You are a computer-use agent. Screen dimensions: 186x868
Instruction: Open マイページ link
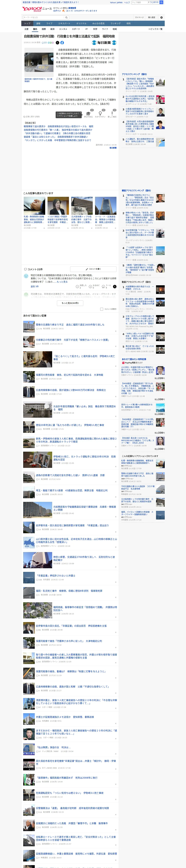[x=139, y=17]
